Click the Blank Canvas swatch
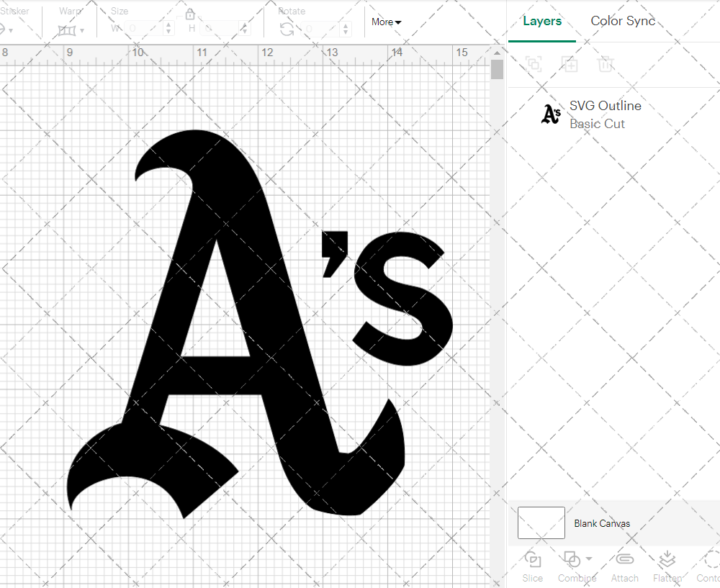Viewport: 720px width, 588px height. pos(541,523)
